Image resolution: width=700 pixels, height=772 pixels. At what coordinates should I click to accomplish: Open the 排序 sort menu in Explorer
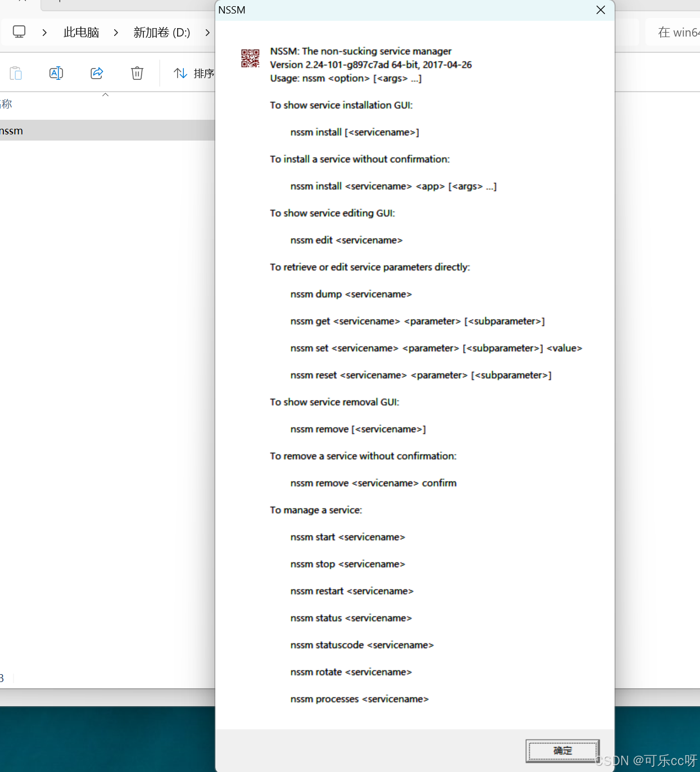tap(194, 73)
